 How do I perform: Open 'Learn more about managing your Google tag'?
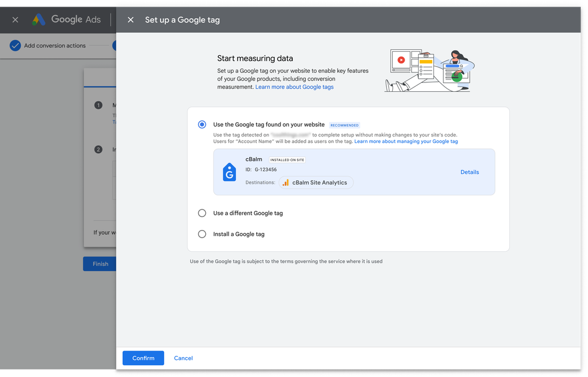(x=406, y=142)
